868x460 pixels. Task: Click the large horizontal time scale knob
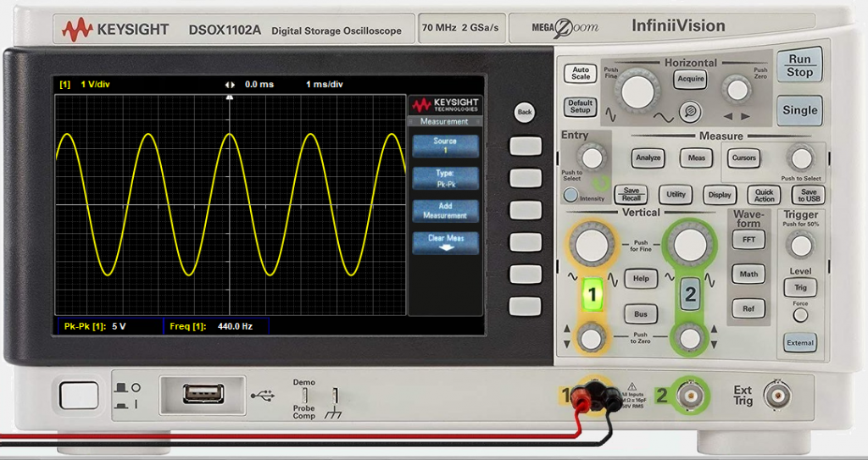(636, 90)
